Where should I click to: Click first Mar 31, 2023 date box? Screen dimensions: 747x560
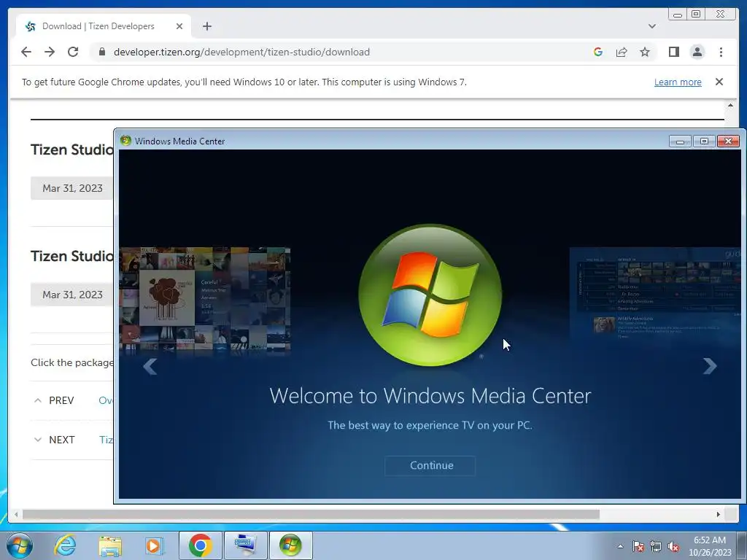(72, 188)
